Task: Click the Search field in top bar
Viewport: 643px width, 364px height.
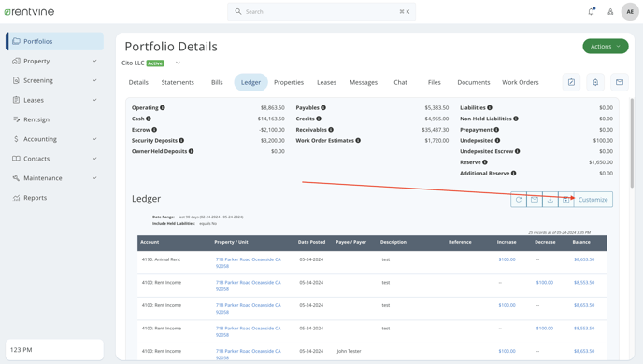Action: (x=321, y=12)
